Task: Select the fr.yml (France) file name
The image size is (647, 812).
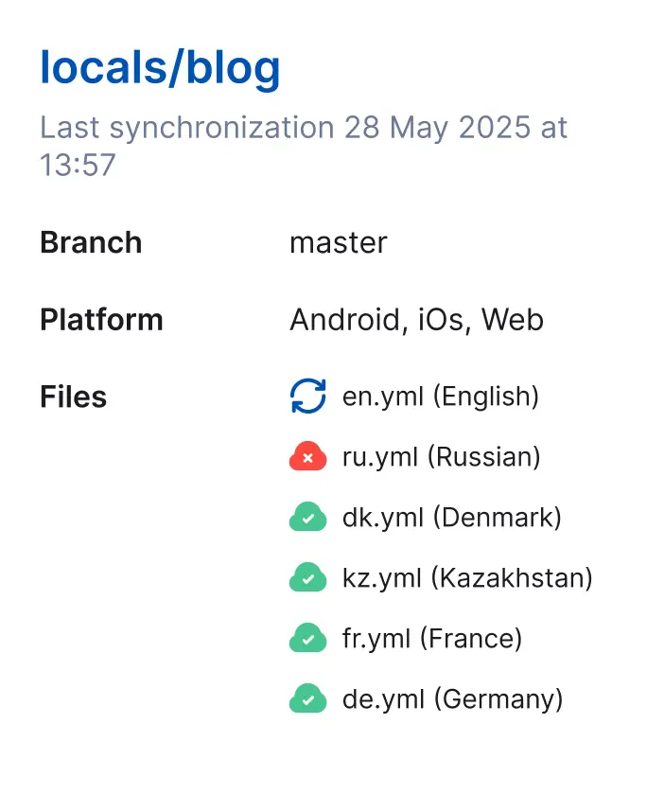Action: pos(432,639)
